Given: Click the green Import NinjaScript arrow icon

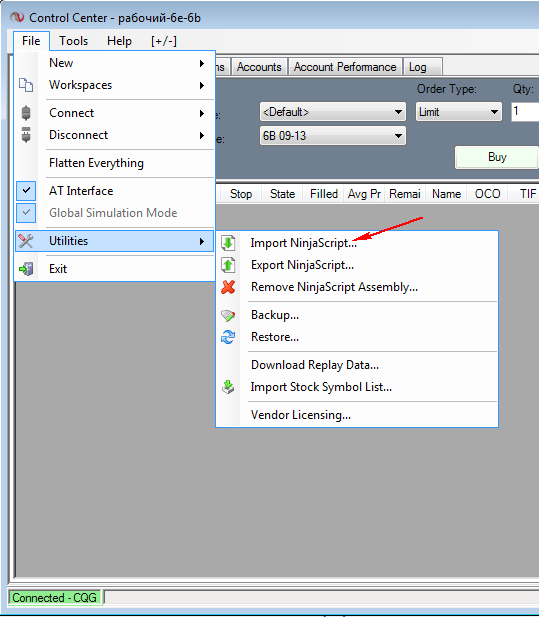Looking at the screenshot, I should [x=228, y=243].
